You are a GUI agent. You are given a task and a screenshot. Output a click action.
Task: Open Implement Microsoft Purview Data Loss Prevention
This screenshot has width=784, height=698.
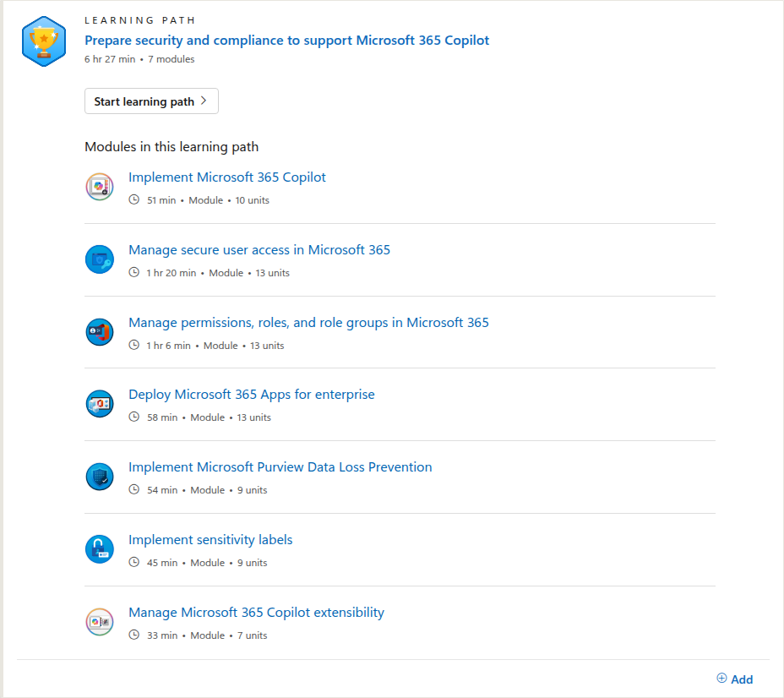pyautogui.click(x=280, y=467)
